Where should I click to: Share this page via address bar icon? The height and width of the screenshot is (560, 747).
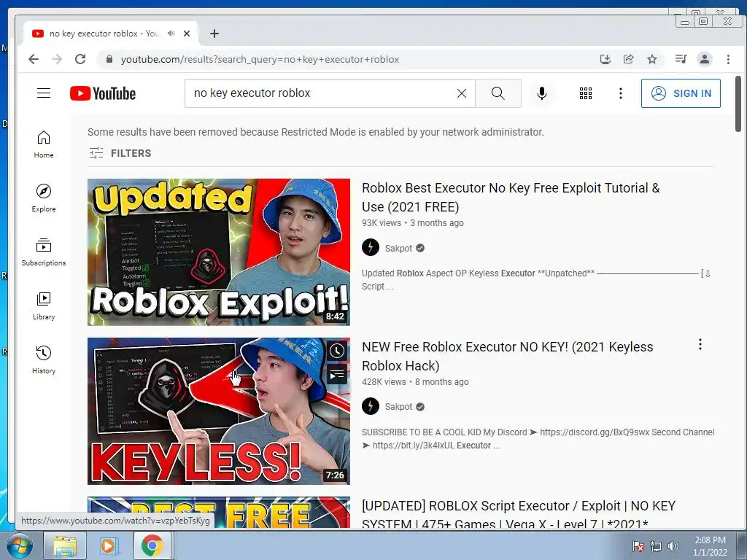628,59
